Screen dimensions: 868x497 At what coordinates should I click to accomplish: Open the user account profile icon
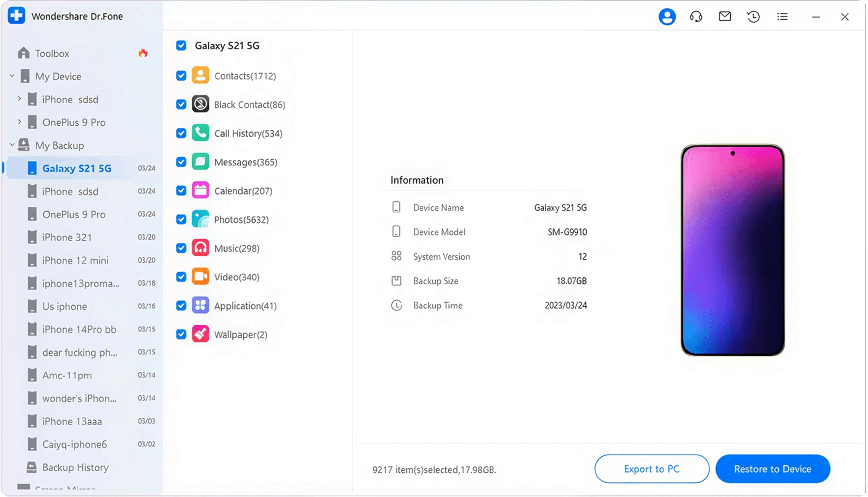tap(667, 16)
